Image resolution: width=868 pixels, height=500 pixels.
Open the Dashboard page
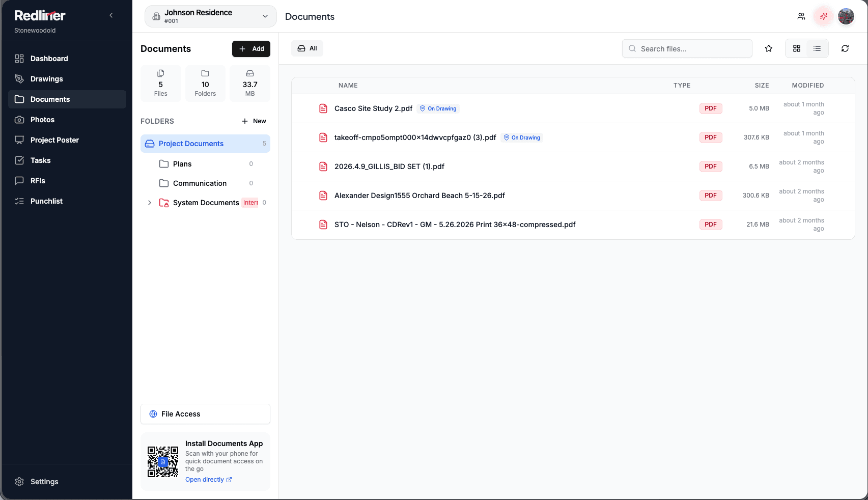click(x=67, y=59)
